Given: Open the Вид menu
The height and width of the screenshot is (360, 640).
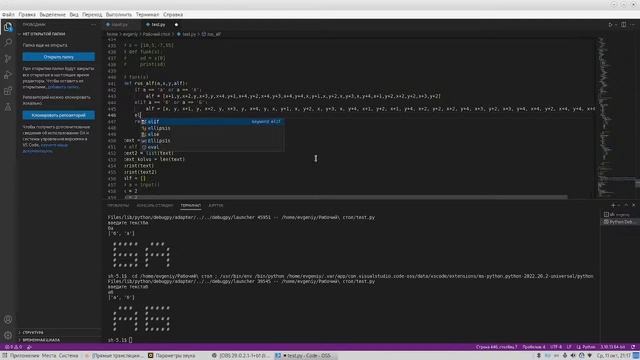Looking at the screenshot, I should click(74, 14).
